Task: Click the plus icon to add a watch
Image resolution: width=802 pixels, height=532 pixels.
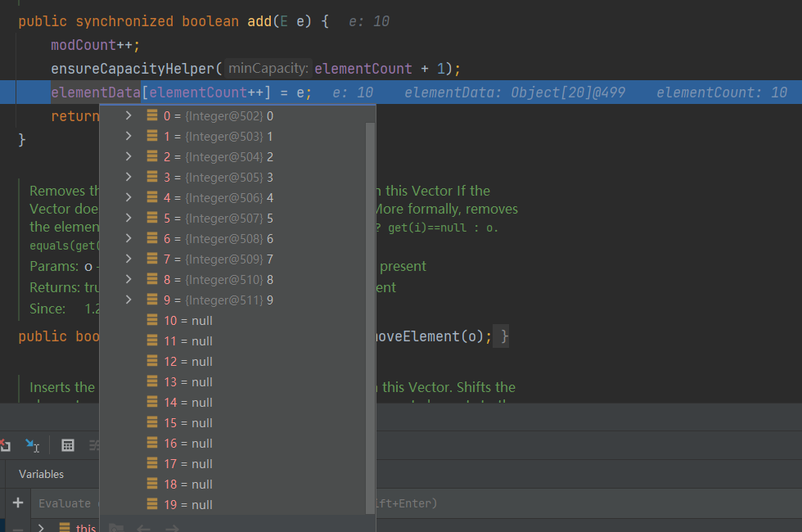Action: tap(17, 503)
